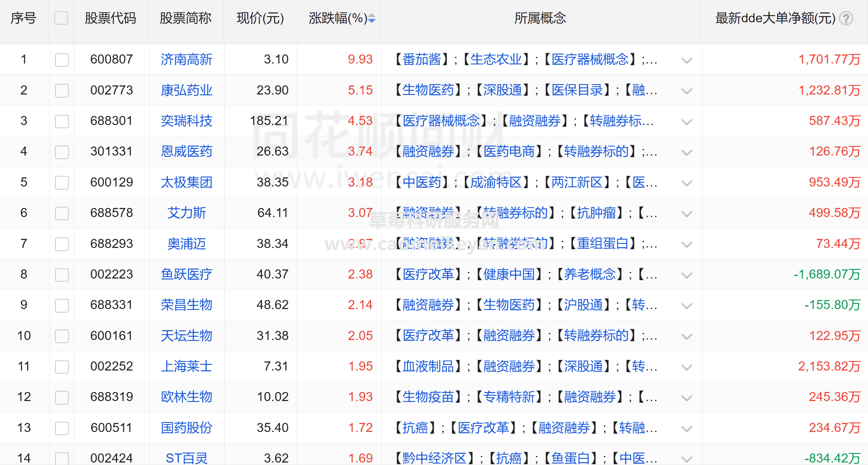Click stock name 鱼跃医疗
This screenshot has width=868, height=465.
pyautogui.click(x=187, y=274)
